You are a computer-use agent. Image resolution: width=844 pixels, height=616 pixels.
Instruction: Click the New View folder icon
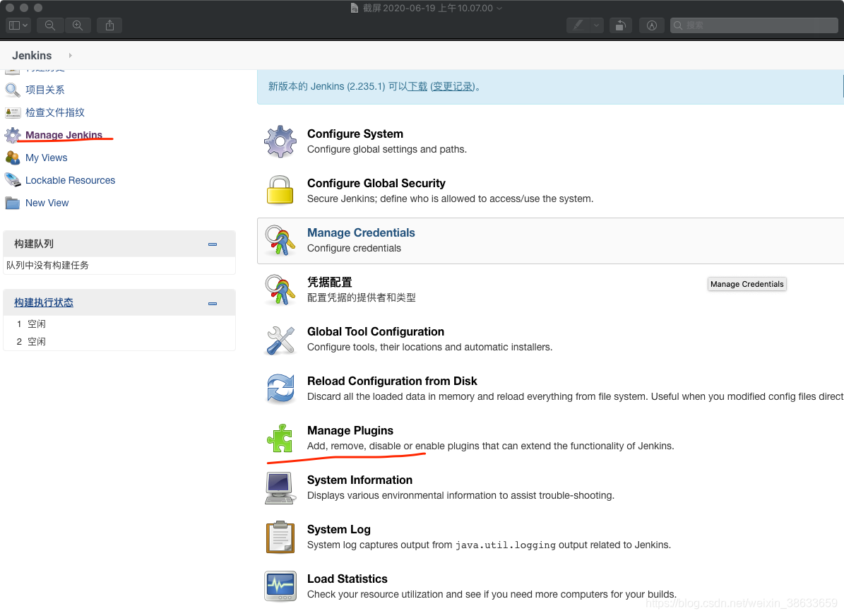(13, 203)
